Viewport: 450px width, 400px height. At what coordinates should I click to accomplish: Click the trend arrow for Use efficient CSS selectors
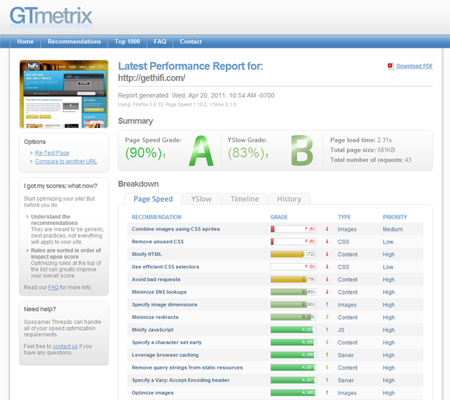(327, 267)
